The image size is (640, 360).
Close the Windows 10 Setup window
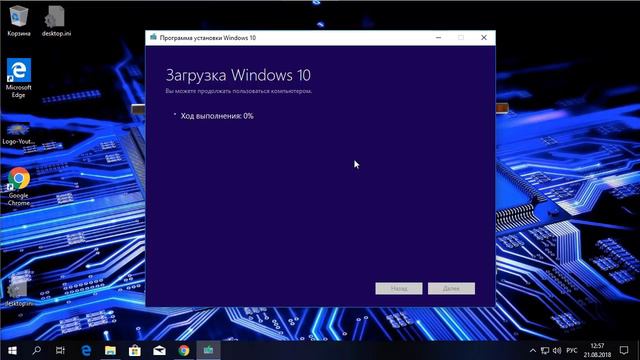pyautogui.click(x=484, y=38)
